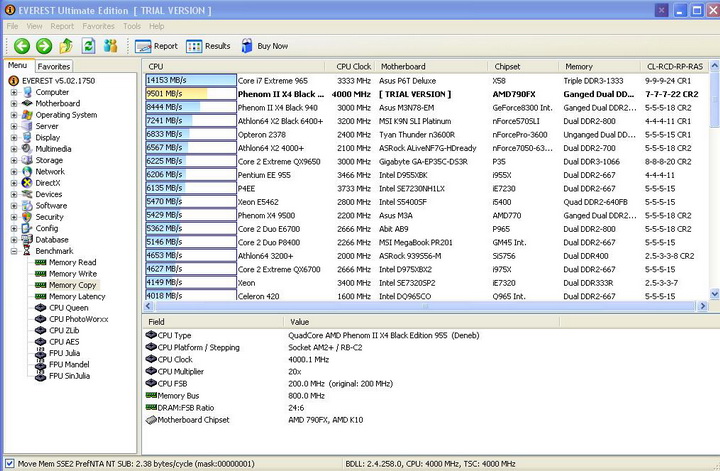720x471 pixels.
Task: Open Memory Read benchmark
Action: click(73, 262)
